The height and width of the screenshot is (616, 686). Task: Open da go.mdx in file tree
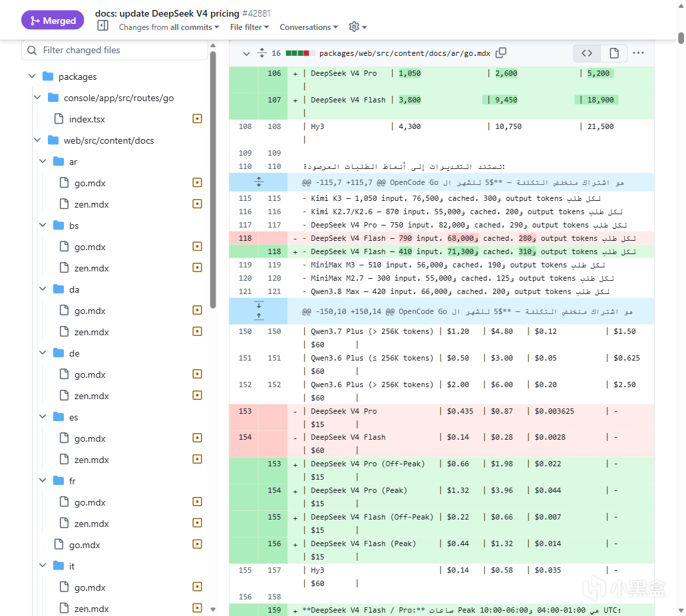coord(90,311)
